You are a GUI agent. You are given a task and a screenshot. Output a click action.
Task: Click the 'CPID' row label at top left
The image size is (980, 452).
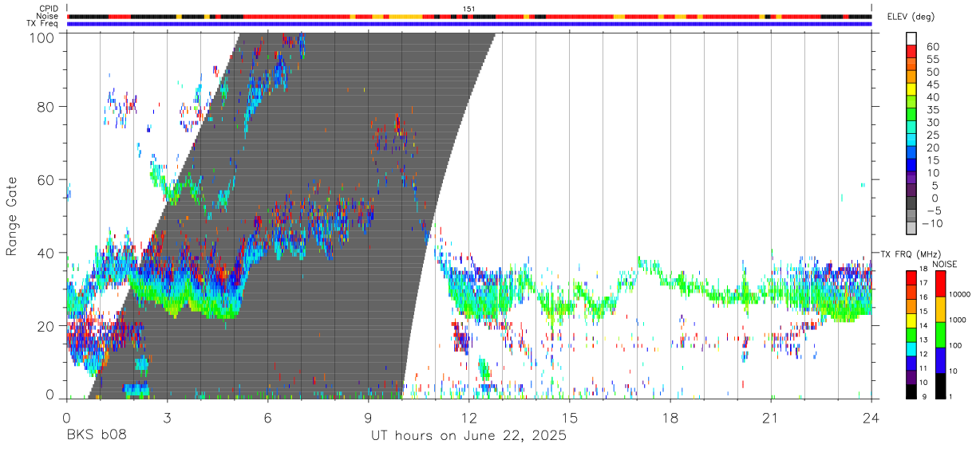[49, 8]
